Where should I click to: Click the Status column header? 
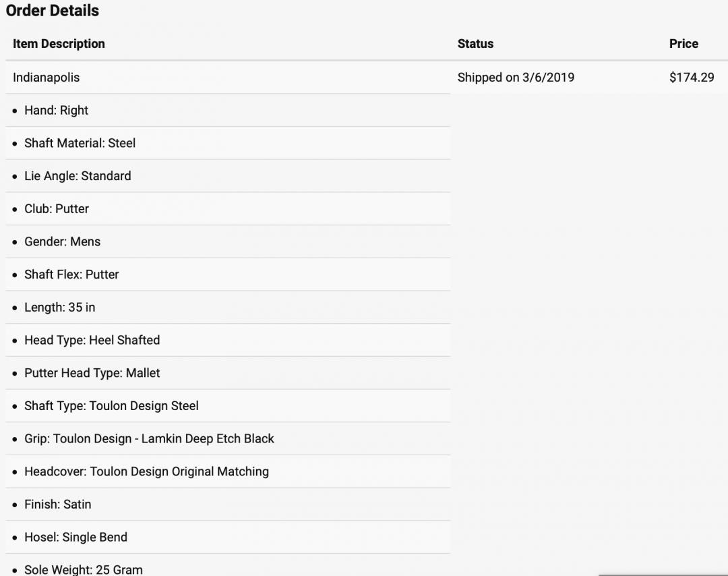point(475,44)
